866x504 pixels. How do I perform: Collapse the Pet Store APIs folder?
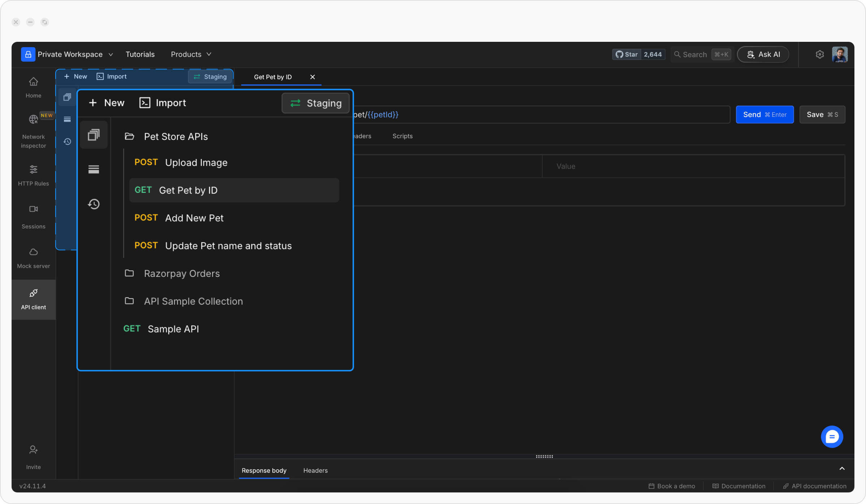point(176,137)
